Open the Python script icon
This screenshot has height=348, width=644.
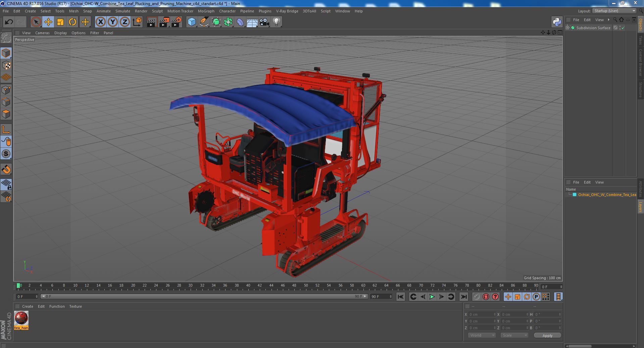pos(557,22)
